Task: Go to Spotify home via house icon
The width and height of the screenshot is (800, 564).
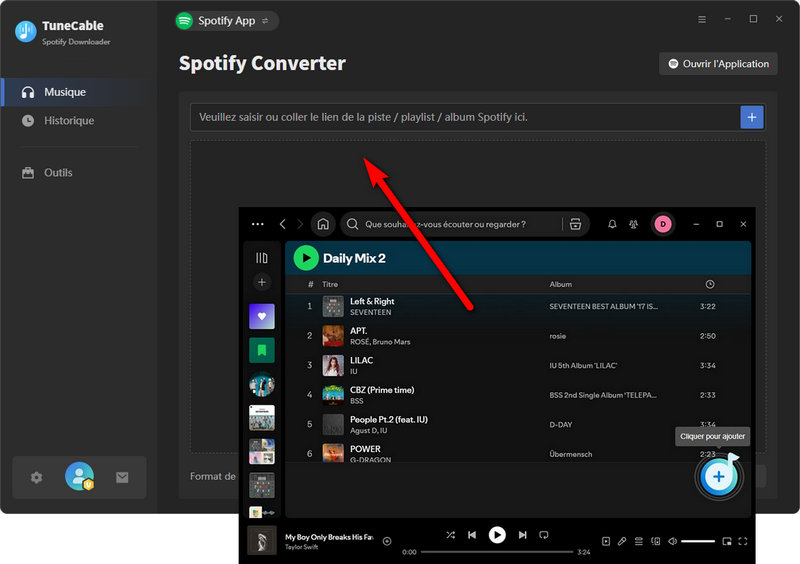Action: coord(322,225)
